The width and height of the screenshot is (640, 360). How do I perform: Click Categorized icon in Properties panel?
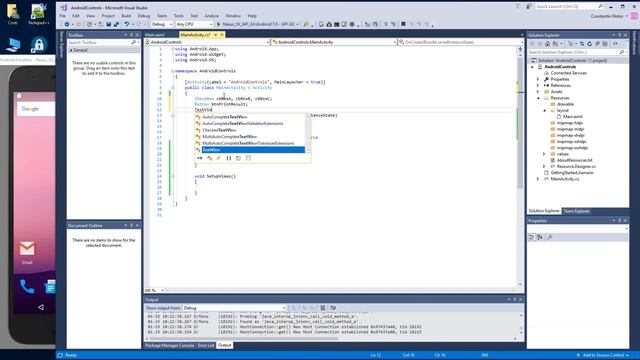point(531,237)
